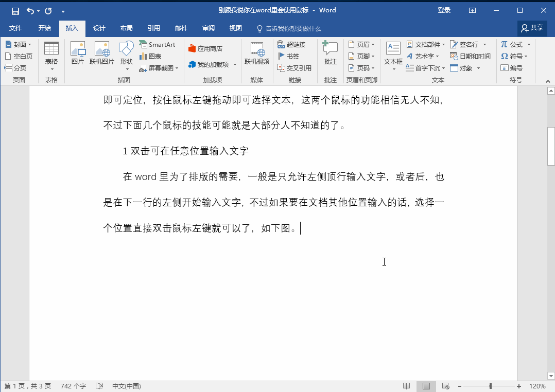Undo the last action
Viewport: 555px width, 392px height.
(x=30, y=11)
